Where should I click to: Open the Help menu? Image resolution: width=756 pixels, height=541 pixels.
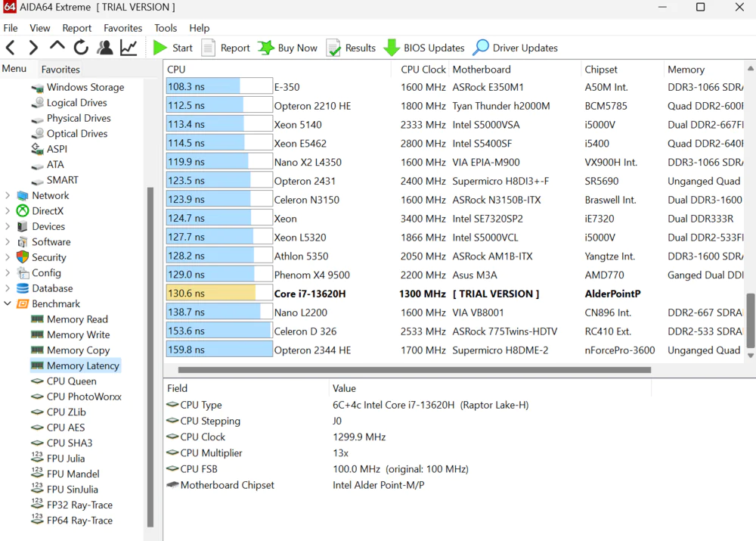coord(199,28)
